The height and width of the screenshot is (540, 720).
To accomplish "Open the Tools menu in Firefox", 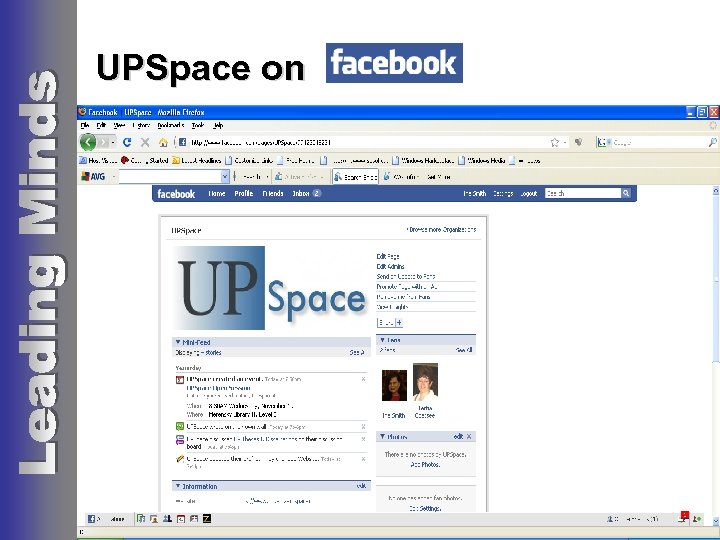I will (198, 125).
